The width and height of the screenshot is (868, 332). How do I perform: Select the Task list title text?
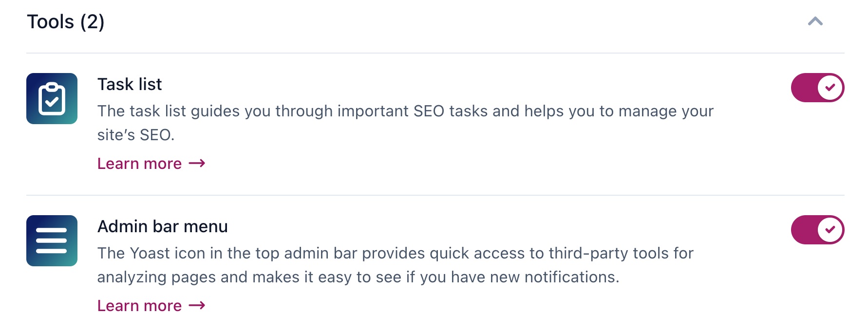click(130, 84)
